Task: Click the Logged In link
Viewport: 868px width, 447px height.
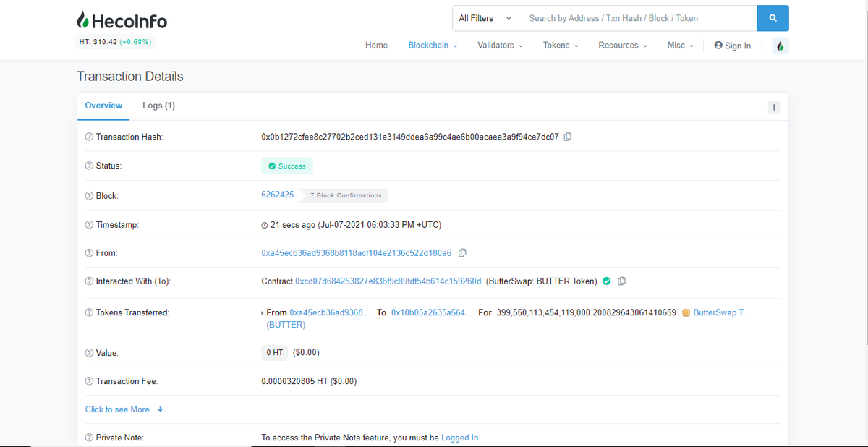Action: (x=460, y=438)
